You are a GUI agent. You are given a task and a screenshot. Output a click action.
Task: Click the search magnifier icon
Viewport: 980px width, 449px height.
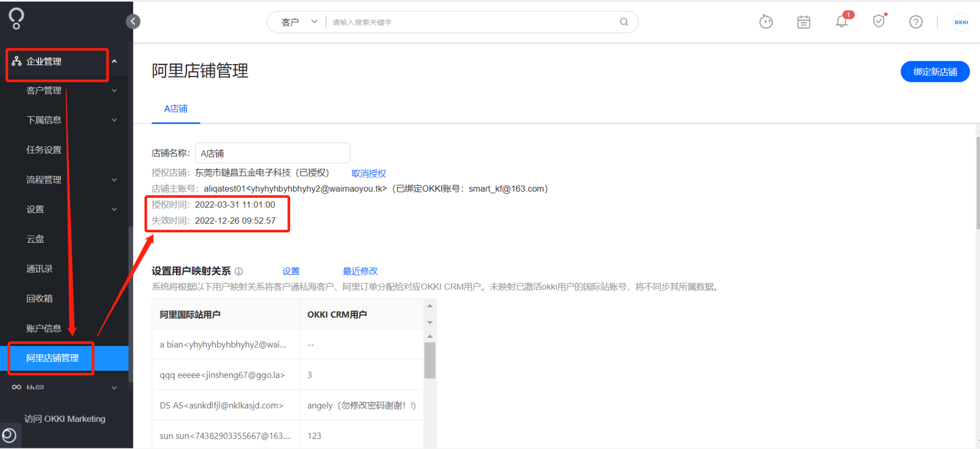pos(624,22)
